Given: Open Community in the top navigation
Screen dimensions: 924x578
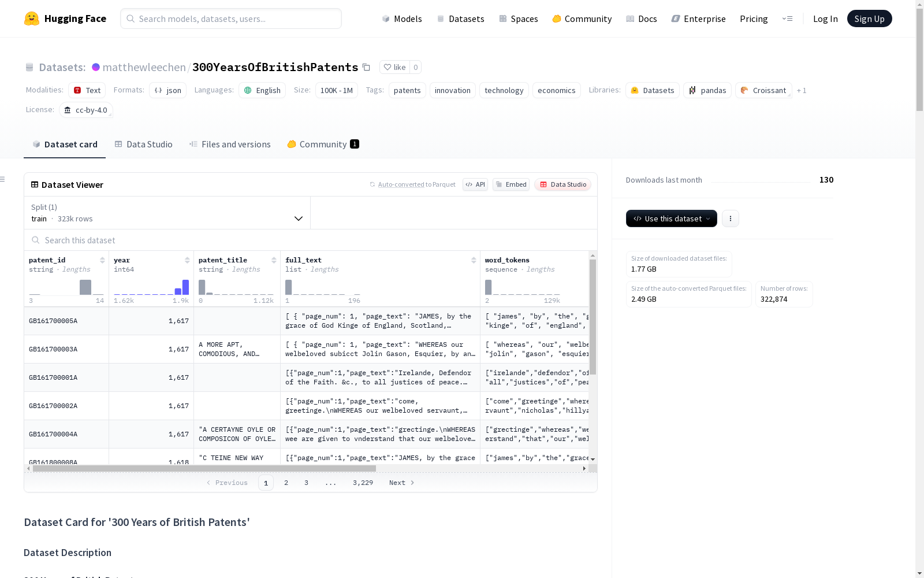Looking at the screenshot, I should (x=582, y=18).
